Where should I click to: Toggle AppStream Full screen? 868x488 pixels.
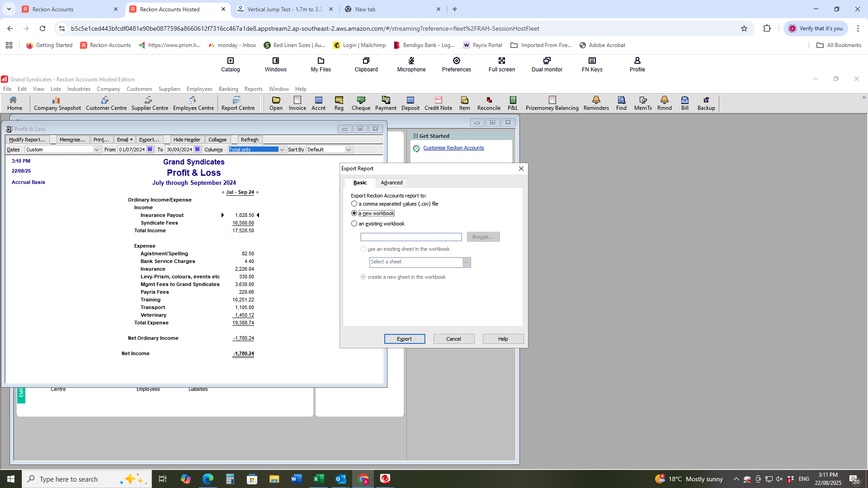pos(501,64)
